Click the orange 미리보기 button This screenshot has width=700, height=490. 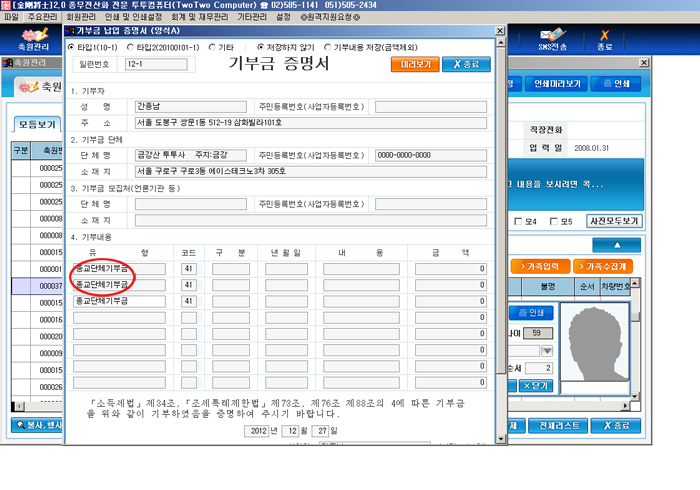point(415,64)
